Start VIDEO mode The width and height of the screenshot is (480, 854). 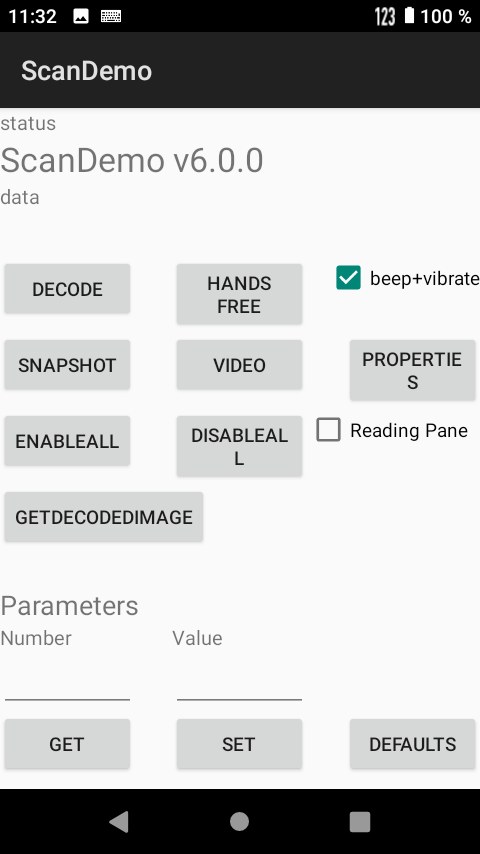[239, 365]
